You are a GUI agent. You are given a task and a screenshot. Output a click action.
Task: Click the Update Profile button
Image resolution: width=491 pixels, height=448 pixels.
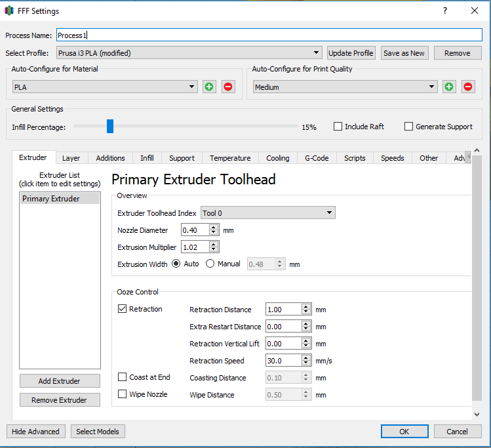click(x=351, y=53)
